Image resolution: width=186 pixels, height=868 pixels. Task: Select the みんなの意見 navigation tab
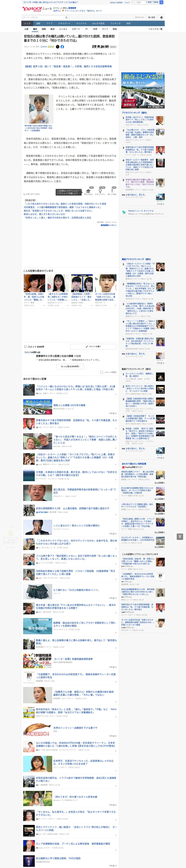98,23
